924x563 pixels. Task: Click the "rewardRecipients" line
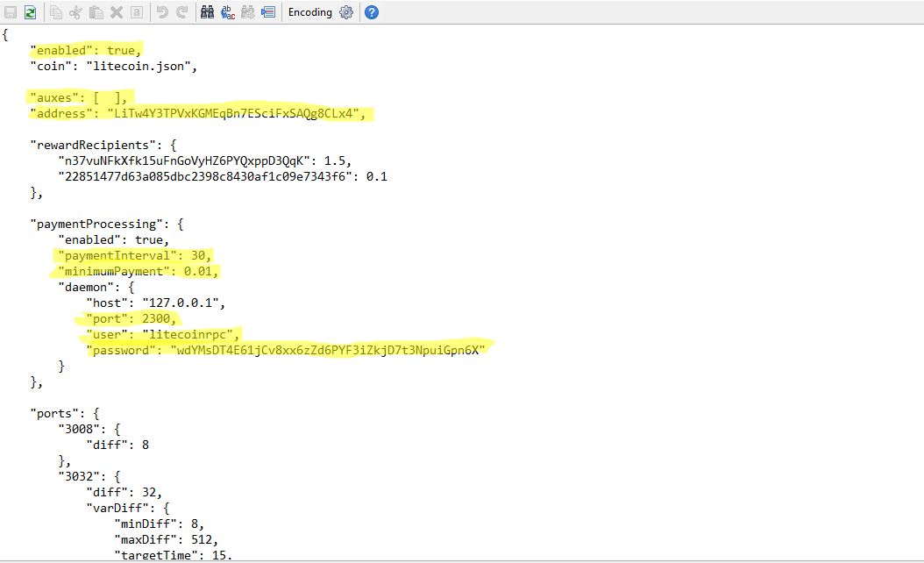(103, 145)
